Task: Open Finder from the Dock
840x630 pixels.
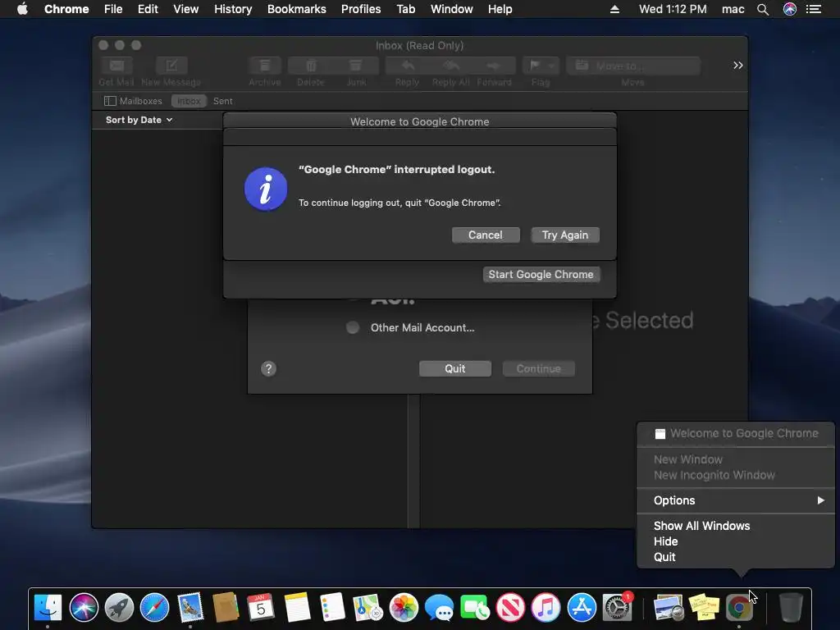Action: click(x=48, y=608)
